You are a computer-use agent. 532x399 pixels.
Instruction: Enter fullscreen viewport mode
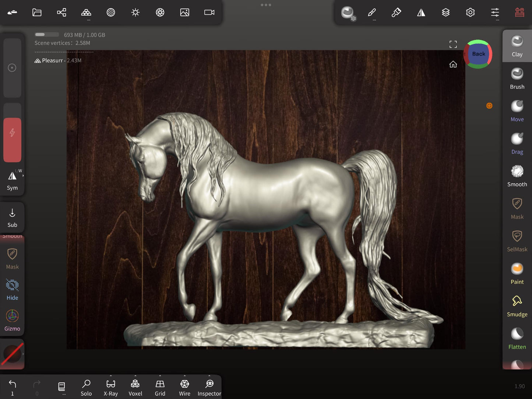[453, 45]
